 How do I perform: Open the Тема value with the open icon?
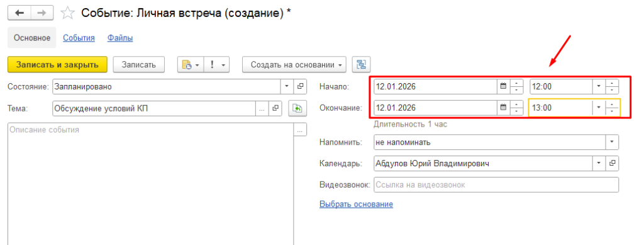click(x=275, y=108)
